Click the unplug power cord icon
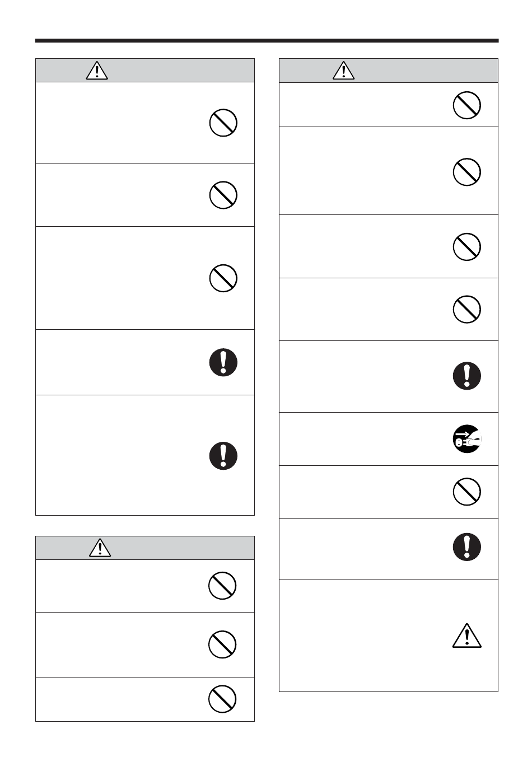 pos(467,439)
